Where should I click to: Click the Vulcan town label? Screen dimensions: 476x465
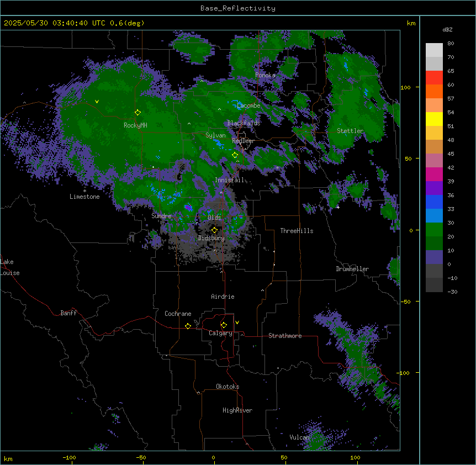coord(300,437)
